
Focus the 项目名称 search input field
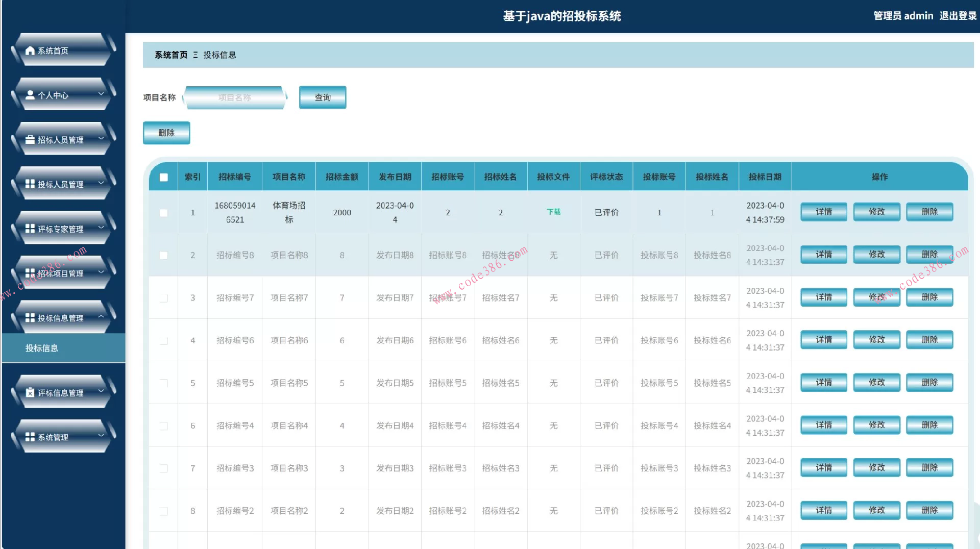(x=235, y=97)
